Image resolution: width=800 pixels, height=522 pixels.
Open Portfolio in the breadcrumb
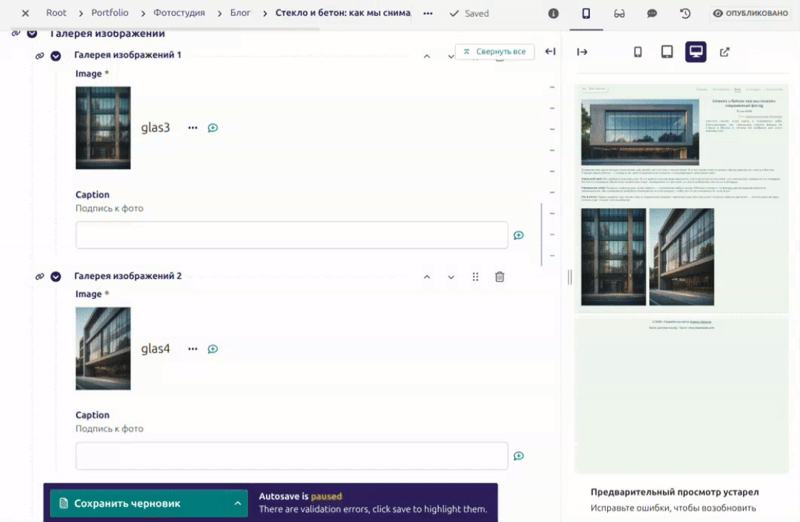pos(110,13)
